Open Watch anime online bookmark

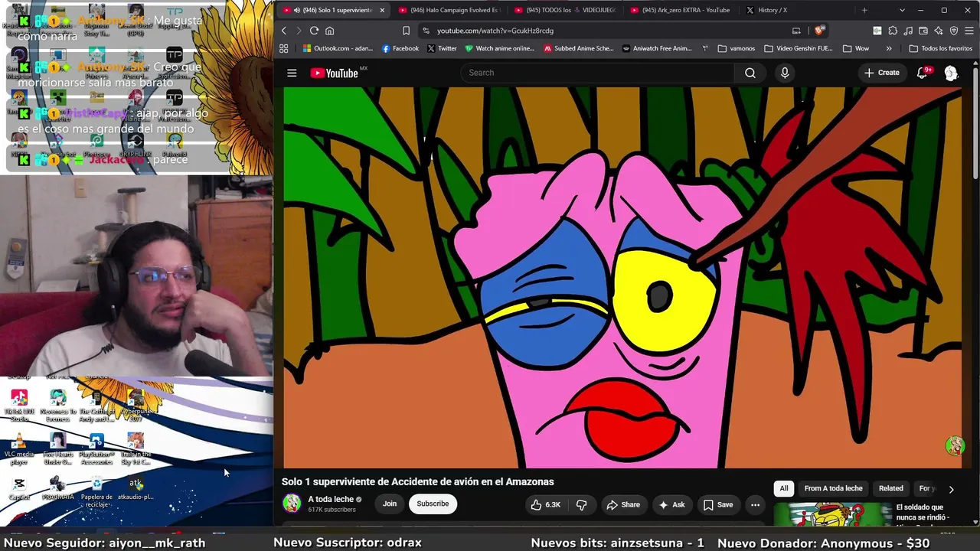click(x=500, y=48)
